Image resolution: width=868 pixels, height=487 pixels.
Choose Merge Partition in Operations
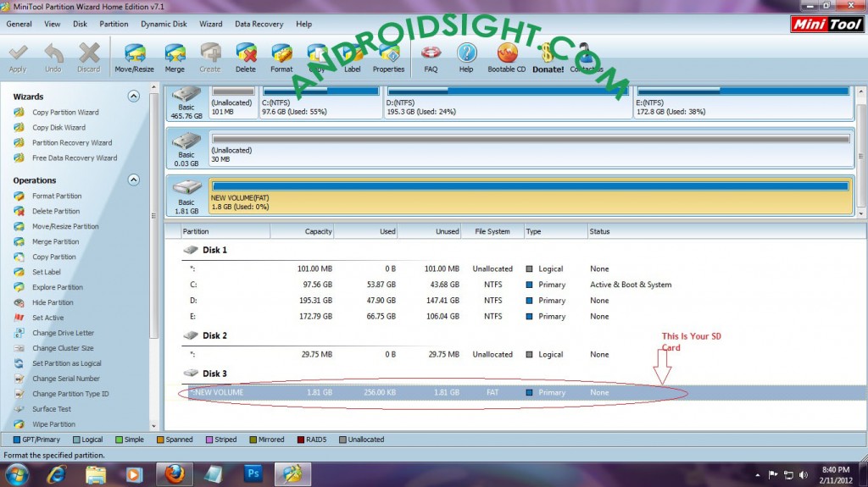55,242
